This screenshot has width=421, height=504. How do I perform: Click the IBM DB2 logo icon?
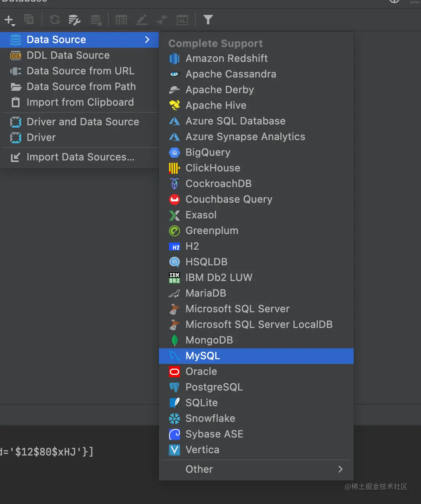[x=175, y=277]
